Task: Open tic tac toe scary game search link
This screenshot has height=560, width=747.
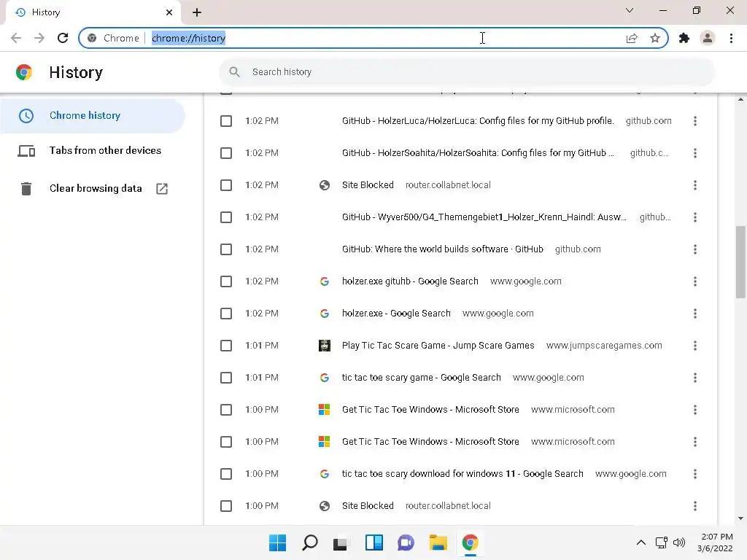Action: (x=422, y=378)
